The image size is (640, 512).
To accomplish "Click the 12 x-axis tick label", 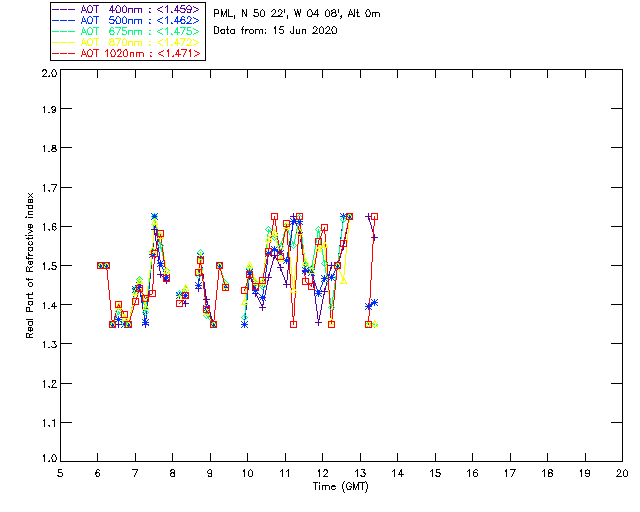I will (322, 473).
